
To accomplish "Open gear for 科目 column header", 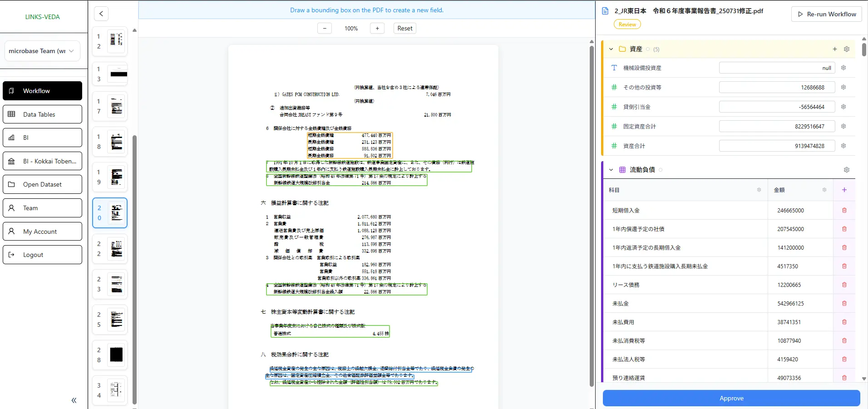I will tap(759, 190).
